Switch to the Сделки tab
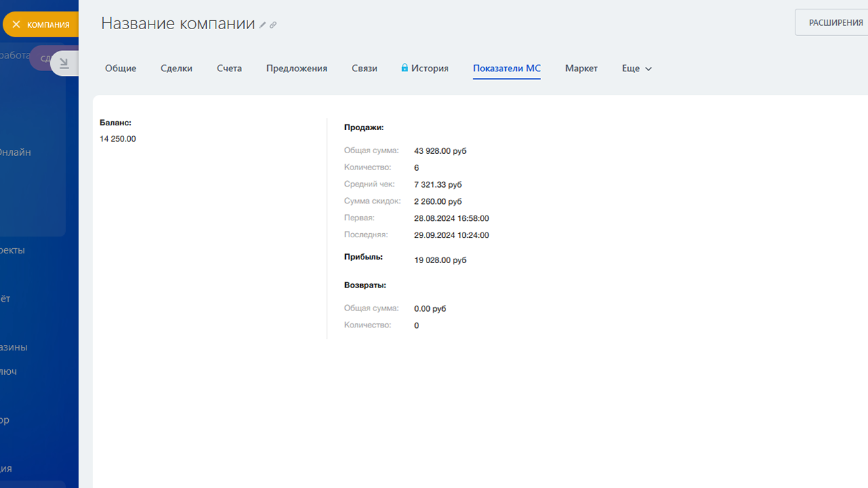The width and height of the screenshot is (868, 488). click(x=176, y=68)
